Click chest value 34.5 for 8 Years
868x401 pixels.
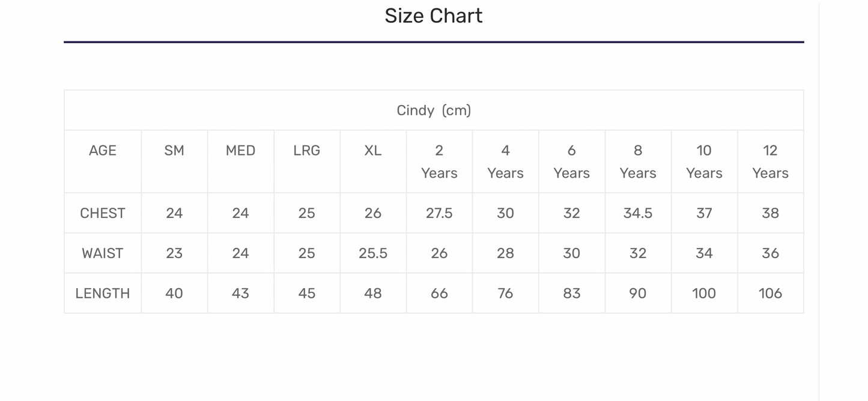pyautogui.click(x=638, y=213)
